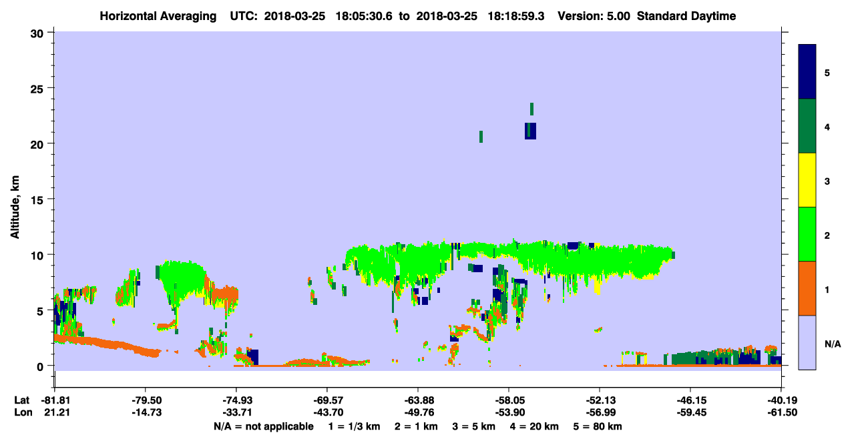Click the latitude value -79.50

click(x=145, y=400)
